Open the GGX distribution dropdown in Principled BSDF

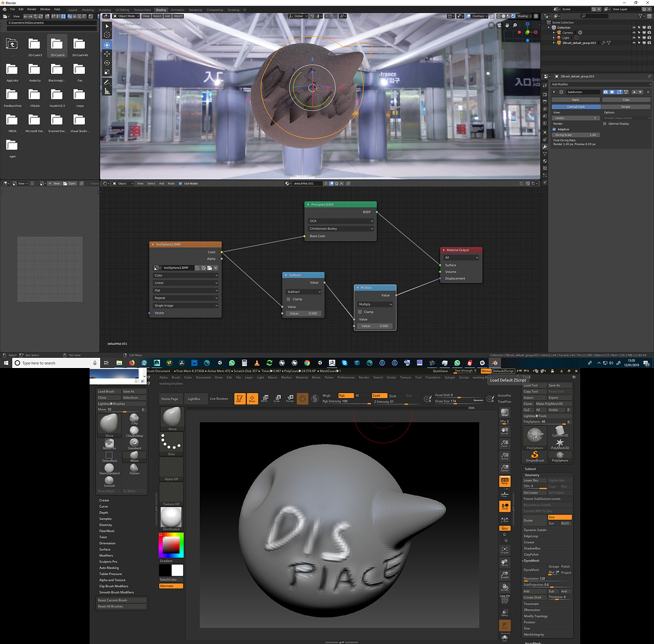341,221
